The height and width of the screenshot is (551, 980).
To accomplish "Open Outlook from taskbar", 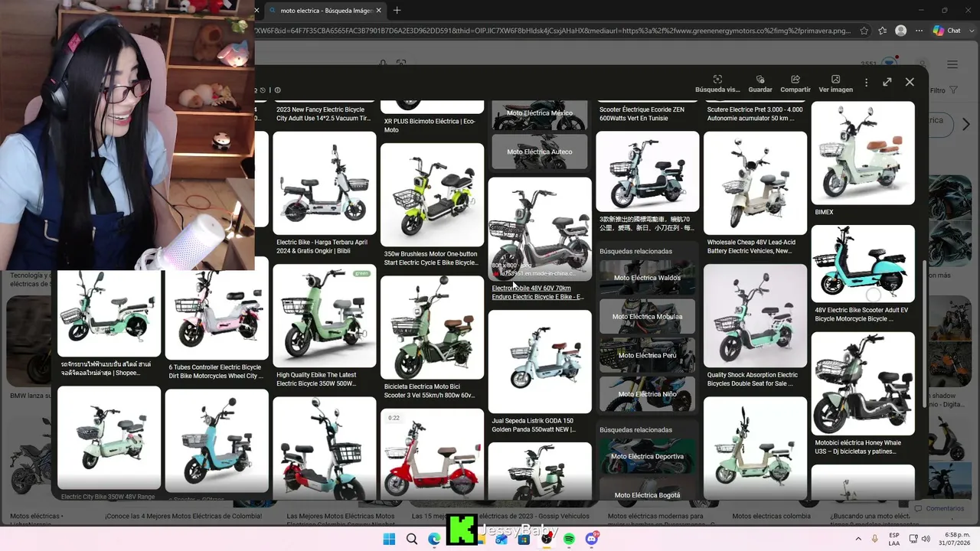I will pos(501,540).
